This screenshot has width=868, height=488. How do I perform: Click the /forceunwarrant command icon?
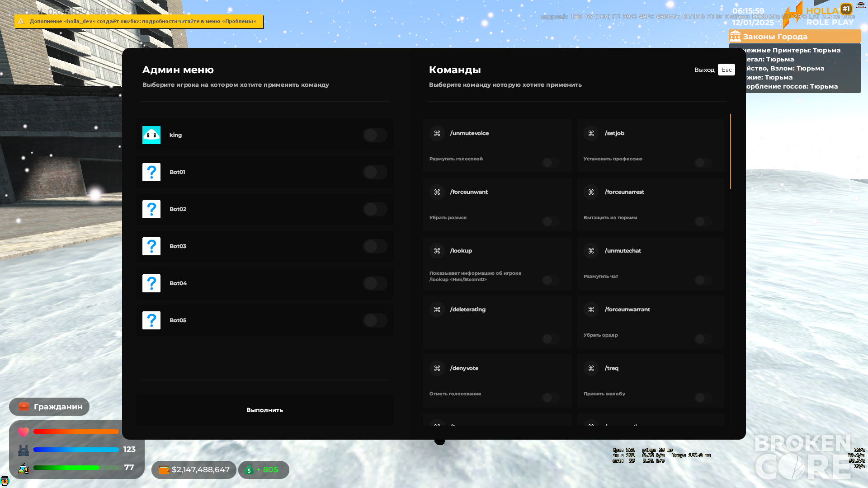[591, 310]
